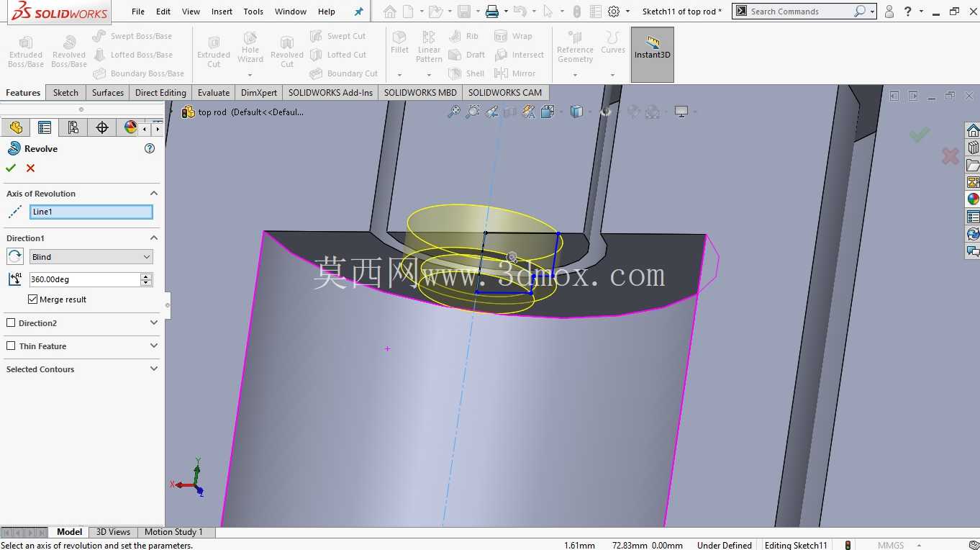
Task: Open the File menu
Action: pos(138,12)
